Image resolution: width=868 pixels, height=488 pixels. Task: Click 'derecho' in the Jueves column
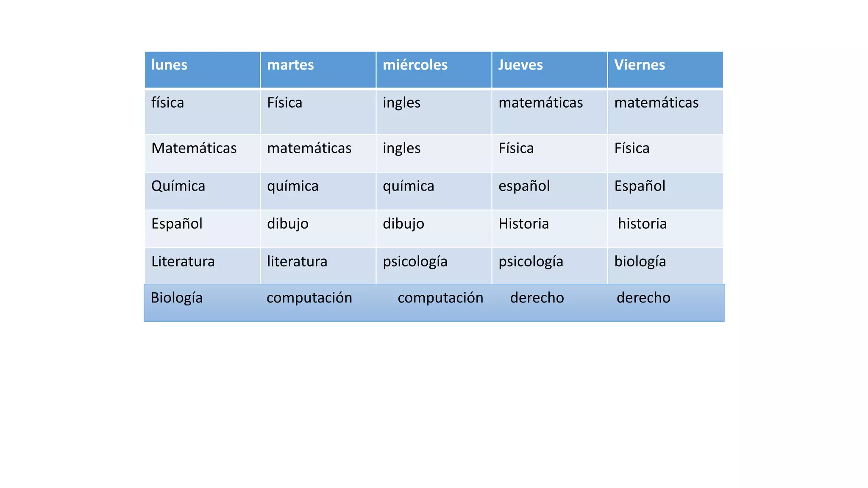(x=537, y=298)
